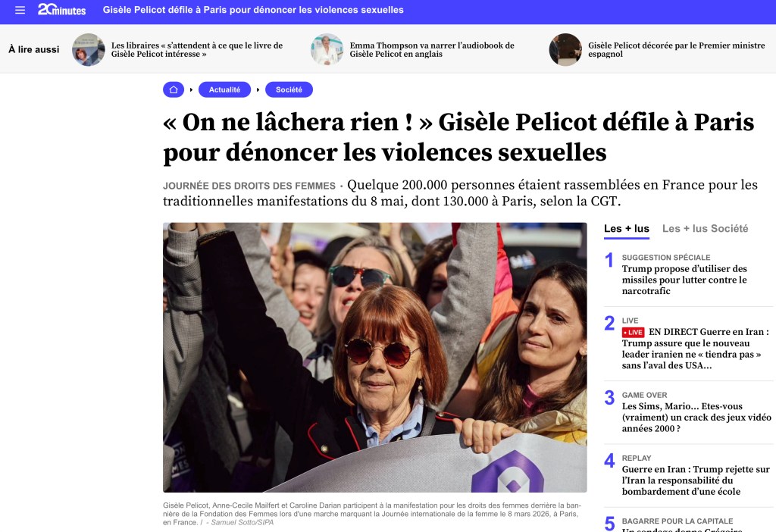The width and height of the screenshot is (776, 532).
Task: Open Trump propose d'utiliser des missiles article
Action: (x=684, y=280)
